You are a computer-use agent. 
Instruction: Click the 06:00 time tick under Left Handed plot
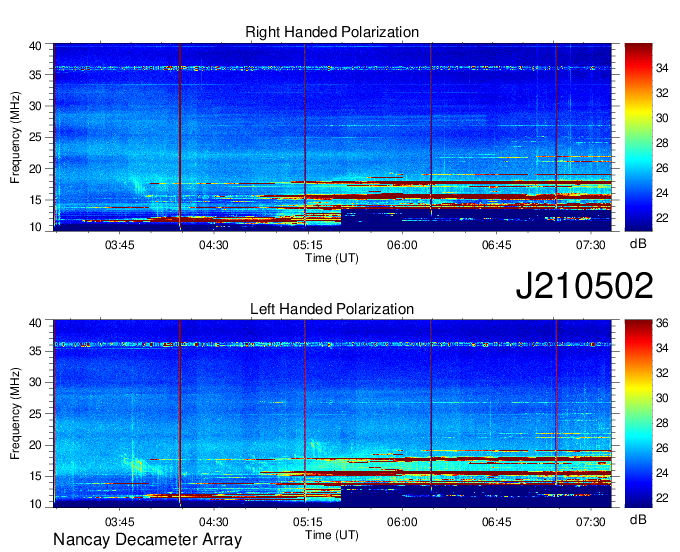(x=402, y=522)
